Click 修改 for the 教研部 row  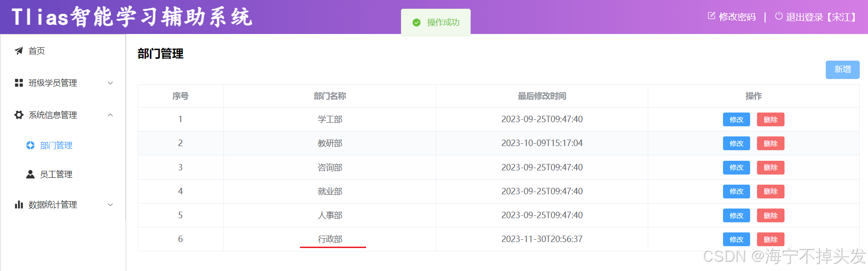736,143
